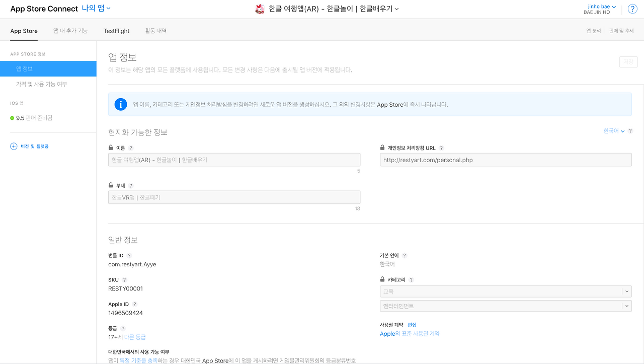This screenshot has width=644, height=364.
Task: Open the help tooltip next to 카테고리
Action: click(x=411, y=280)
